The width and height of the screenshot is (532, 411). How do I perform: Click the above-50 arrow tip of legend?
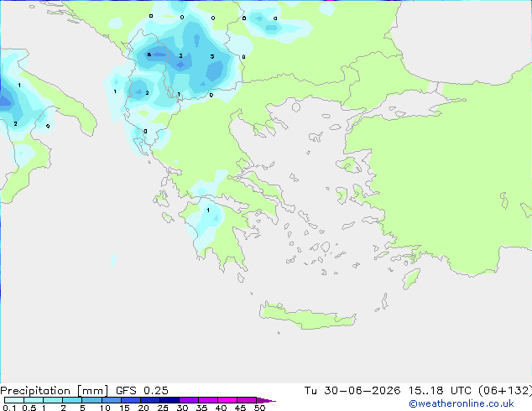pyautogui.click(x=266, y=400)
